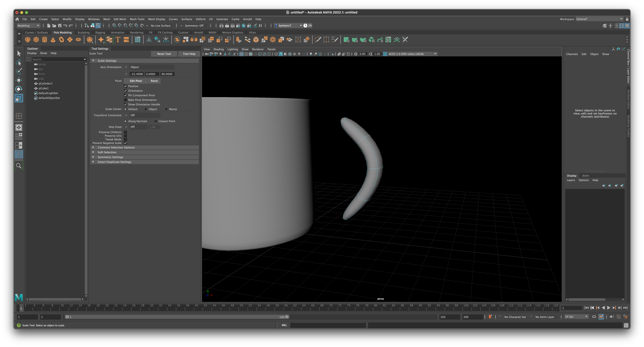Collapse the Scale Settings section

[x=144, y=61]
